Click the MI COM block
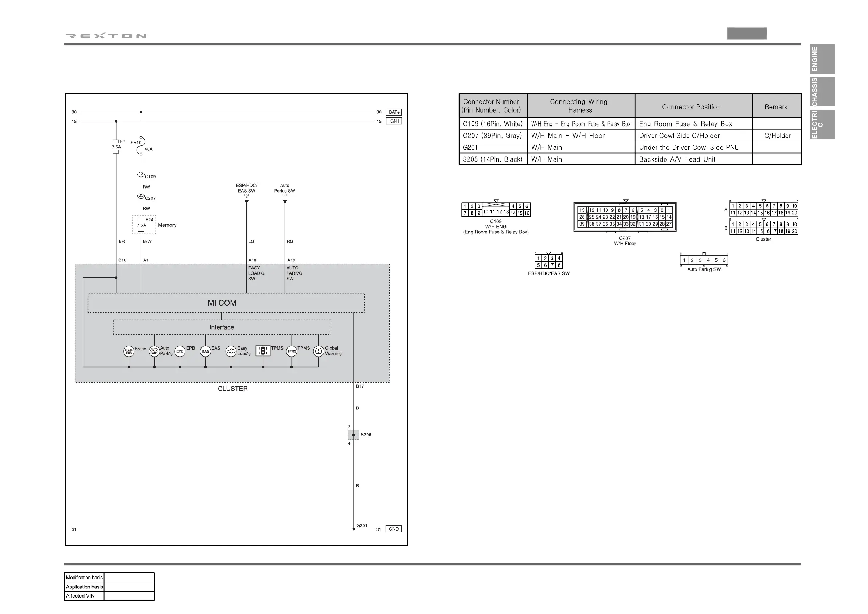The image size is (868, 614). (x=226, y=303)
